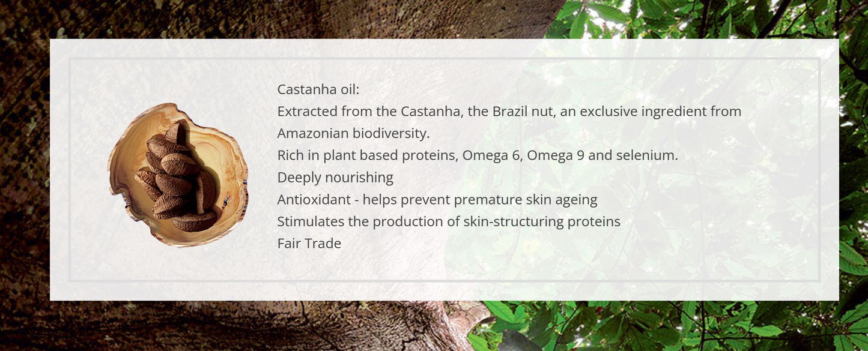Image resolution: width=868 pixels, height=351 pixels.
Task: Click the "Amazonian biodiversity." text
Action: (x=353, y=133)
